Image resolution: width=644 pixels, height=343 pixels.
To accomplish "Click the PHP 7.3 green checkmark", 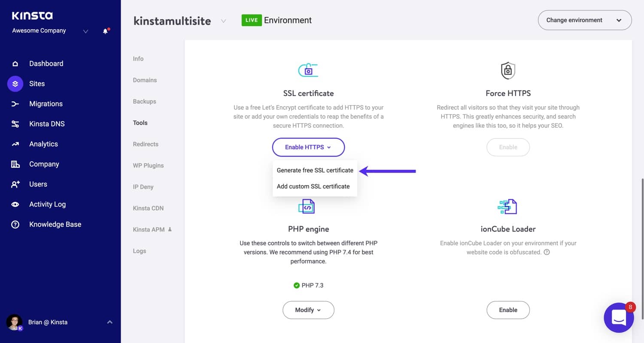I will pos(296,285).
